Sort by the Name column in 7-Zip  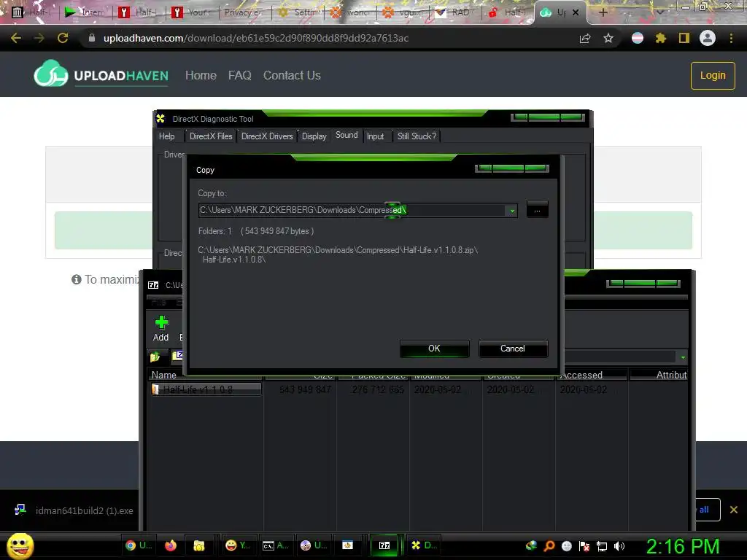(x=205, y=376)
